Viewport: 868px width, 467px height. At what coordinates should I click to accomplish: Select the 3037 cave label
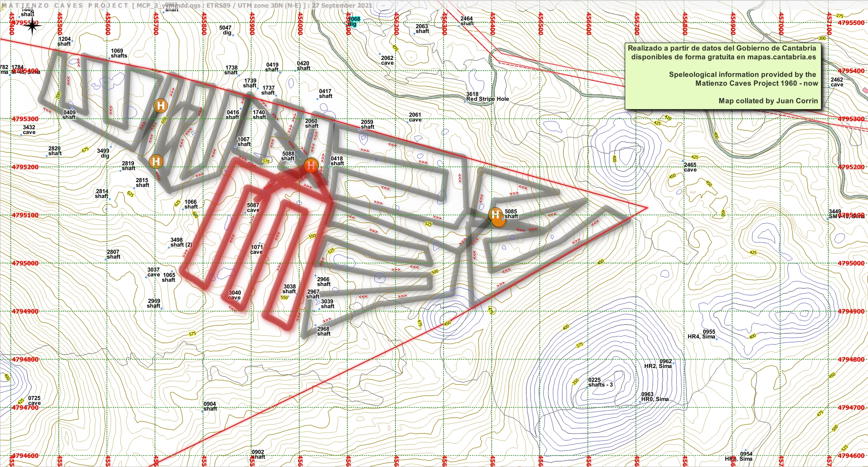point(154,272)
